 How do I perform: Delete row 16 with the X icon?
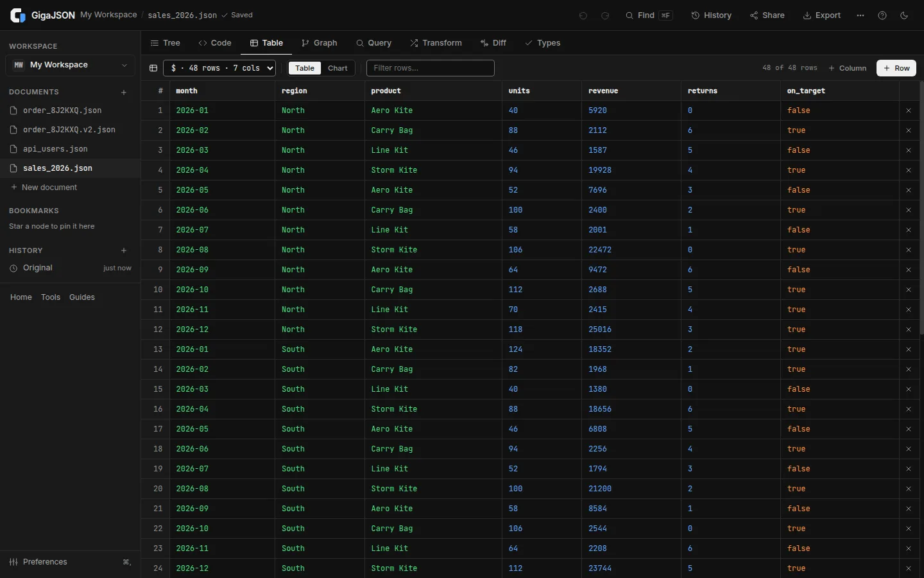pos(909,409)
